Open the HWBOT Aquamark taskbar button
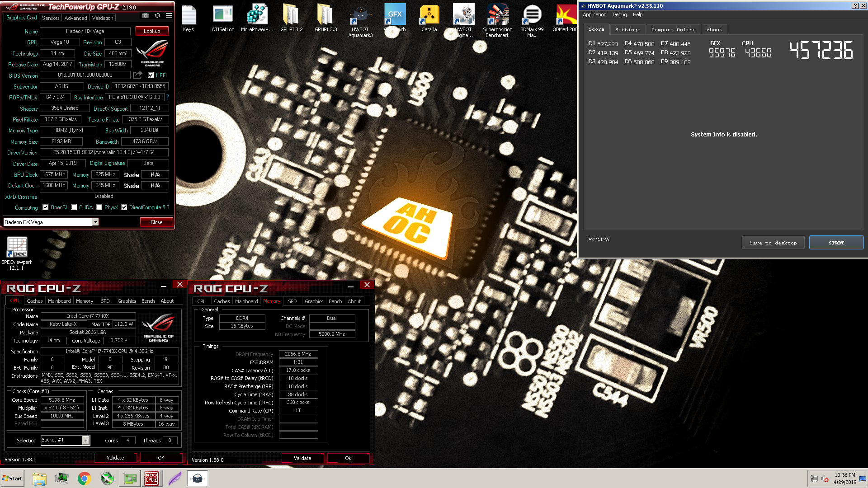Image resolution: width=868 pixels, height=488 pixels. (198, 479)
